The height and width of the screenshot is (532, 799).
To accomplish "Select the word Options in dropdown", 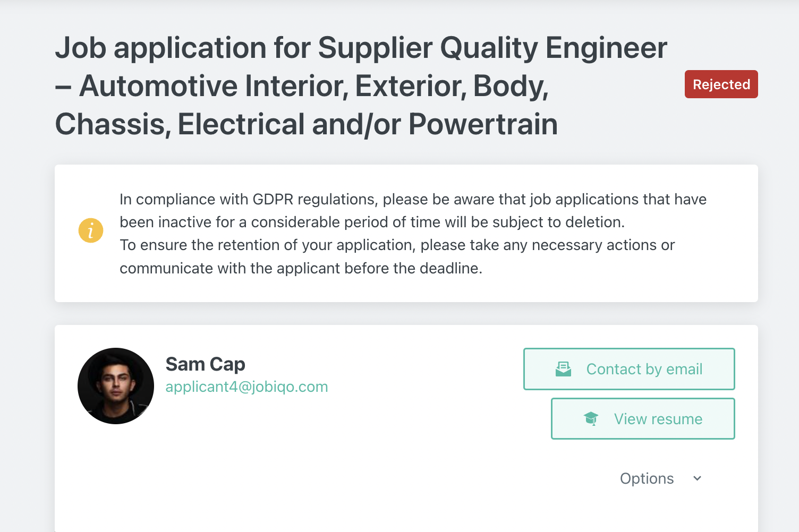I will [647, 478].
